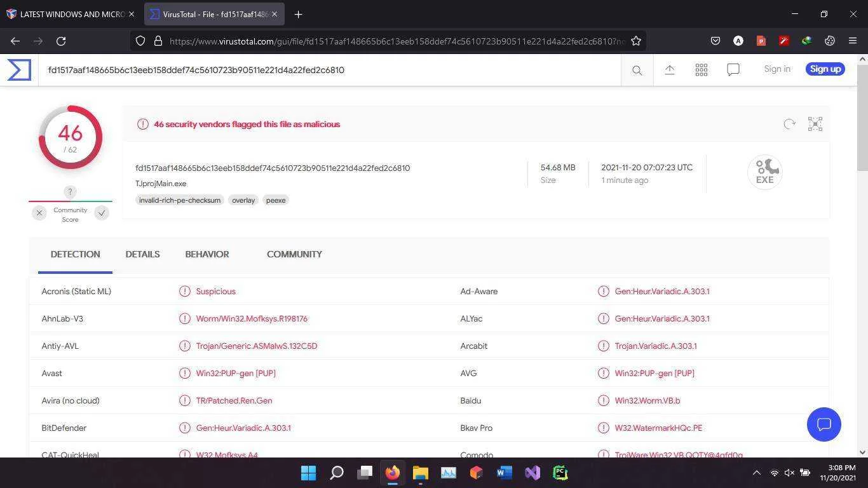
Task: Click the 46/62 detection score circle
Action: coord(70,137)
